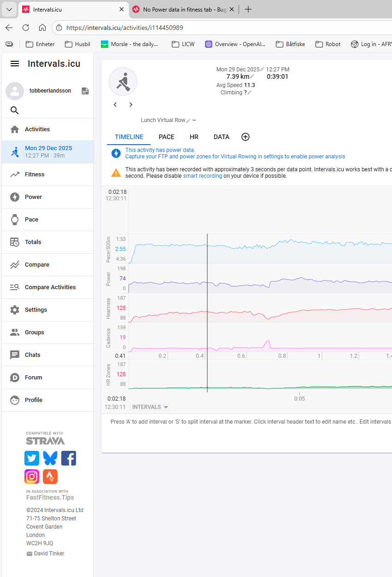Go to previous activity with left arrow
Image resolution: width=392 pixels, height=577 pixels.
[x=115, y=105]
